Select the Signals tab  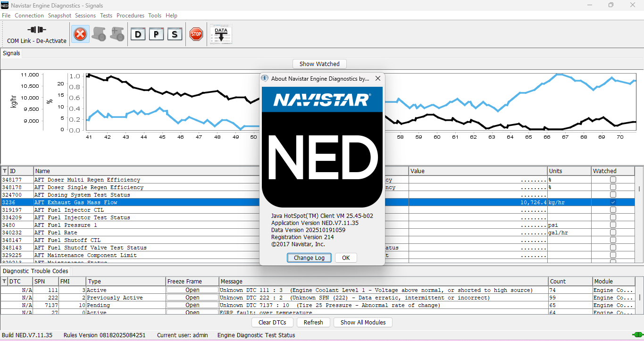[11, 53]
